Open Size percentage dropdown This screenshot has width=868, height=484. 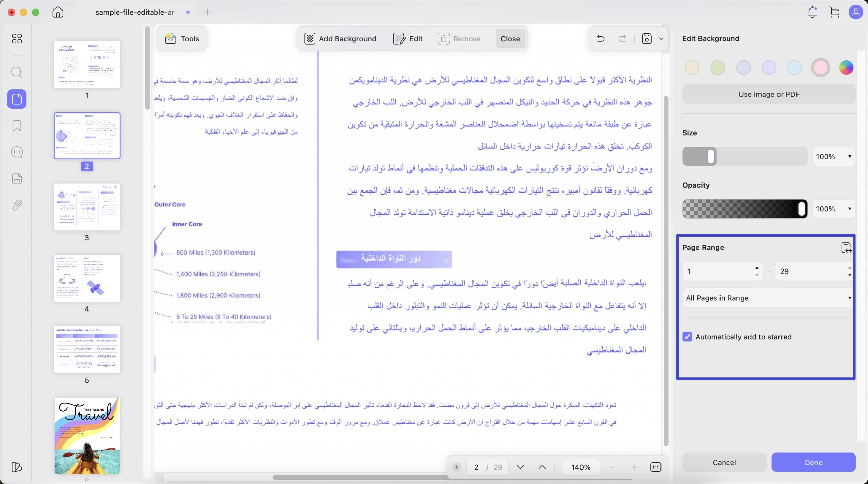click(834, 157)
